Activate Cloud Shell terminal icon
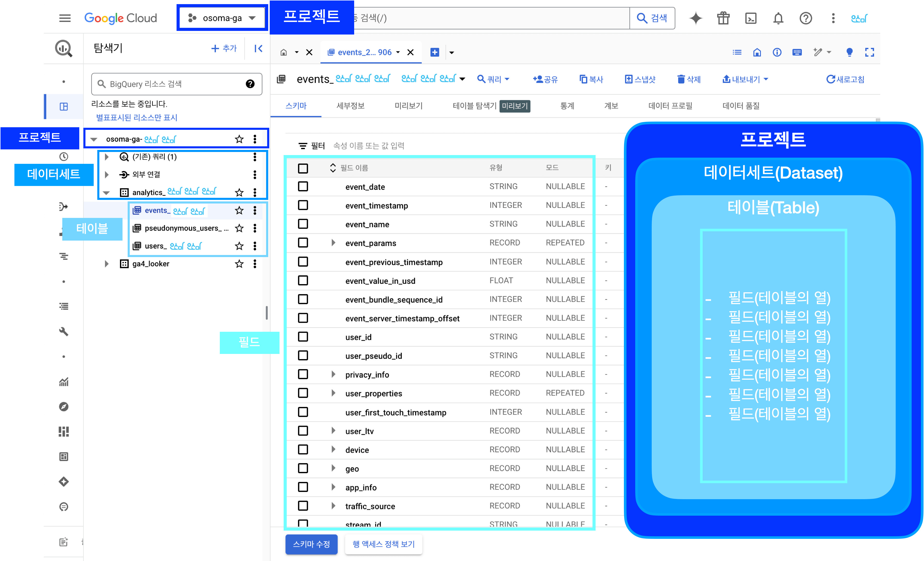The height and width of the screenshot is (561, 924). pyautogui.click(x=751, y=18)
